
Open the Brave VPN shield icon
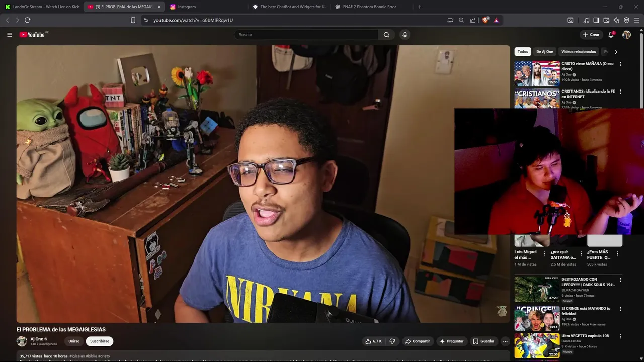point(626,20)
